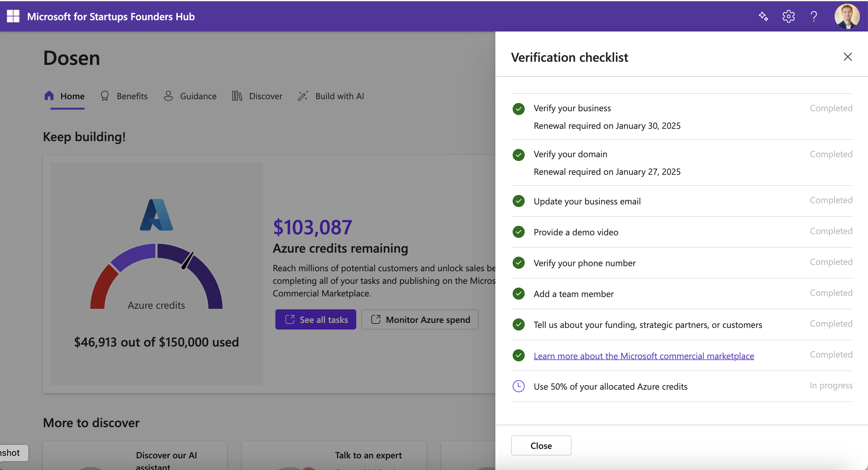Screen dimensions: 868x470
Task: Switch to the Benefits tab
Action: tap(124, 96)
